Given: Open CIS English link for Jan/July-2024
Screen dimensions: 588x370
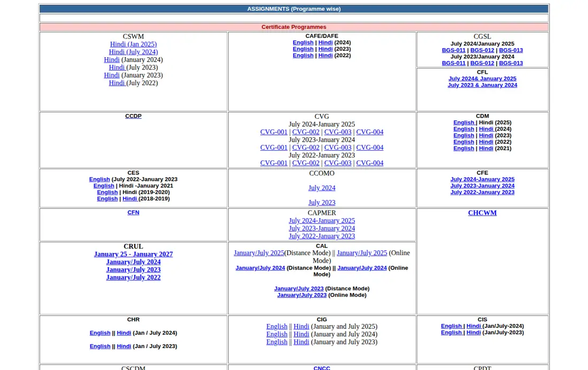Looking at the screenshot, I should [x=452, y=326].
